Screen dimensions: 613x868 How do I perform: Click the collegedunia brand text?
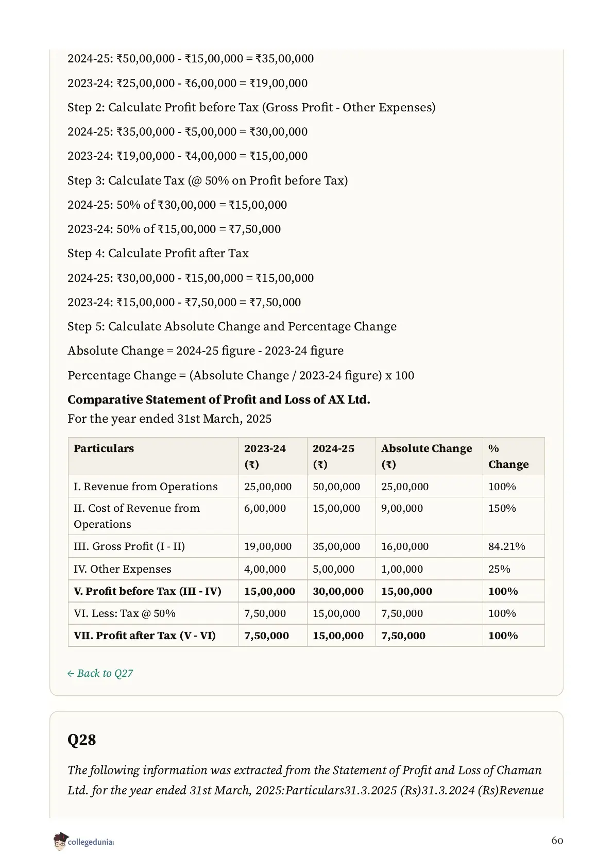click(90, 843)
